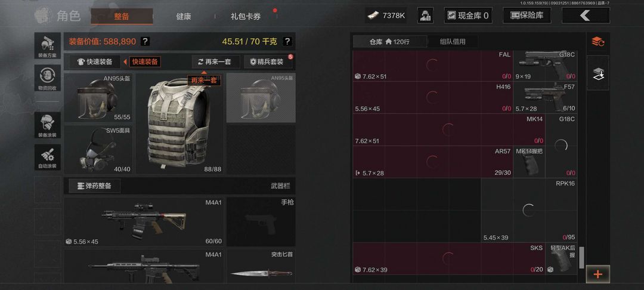Click the help icon beside 装备价值

pos(145,41)
